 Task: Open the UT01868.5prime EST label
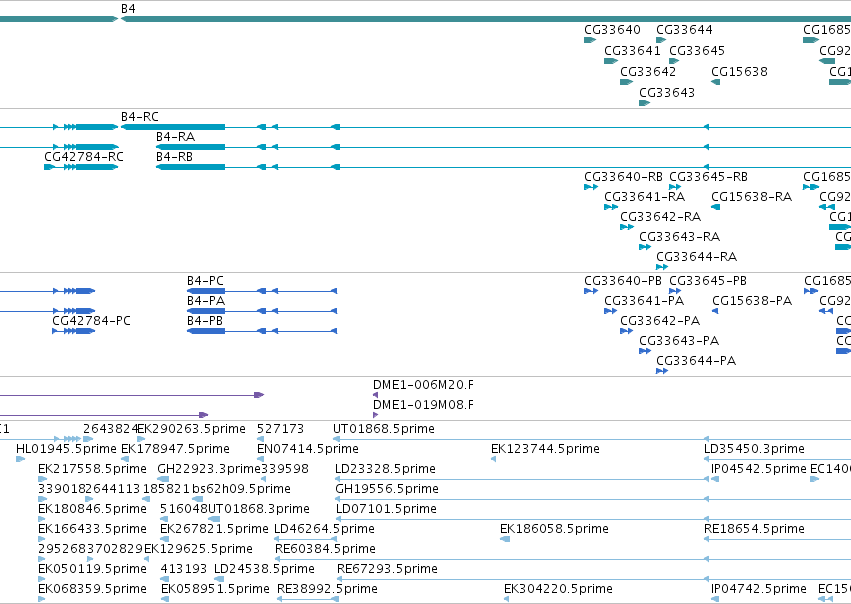[384, 429]
